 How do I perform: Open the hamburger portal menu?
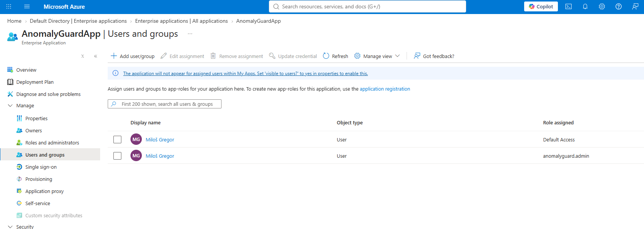coord(27,6)
